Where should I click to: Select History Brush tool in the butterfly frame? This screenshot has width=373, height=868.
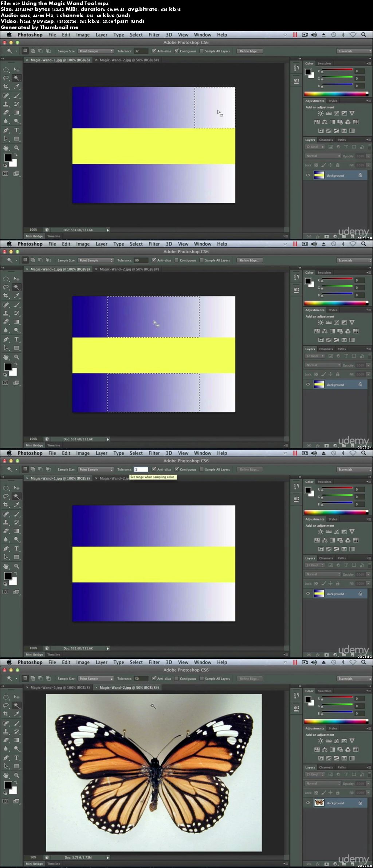click(x=17, y=732)
